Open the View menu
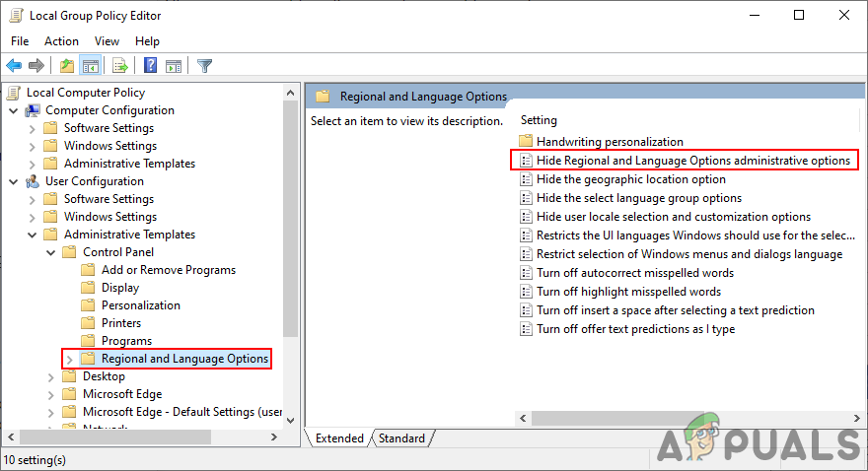The image size is (868, 471). [x=107, y=41]
